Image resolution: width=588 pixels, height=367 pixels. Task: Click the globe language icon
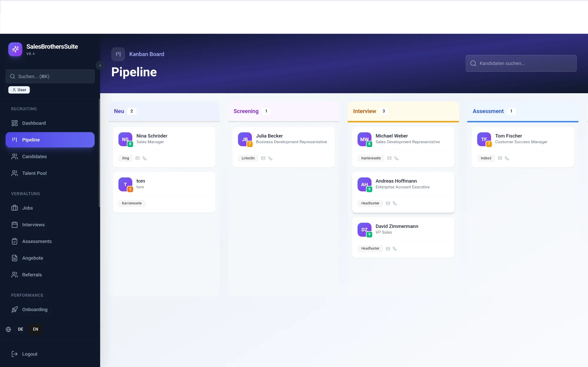click(x=9, y=329)
